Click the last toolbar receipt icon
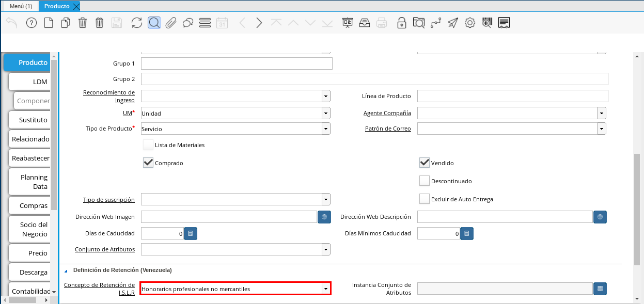644x304 pixels. click(x=505, y=23)
